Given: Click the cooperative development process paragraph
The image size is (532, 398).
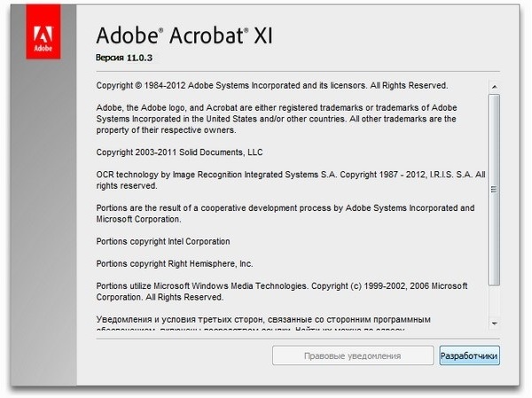Looking at the screenshot, I should tap(284, 213).
